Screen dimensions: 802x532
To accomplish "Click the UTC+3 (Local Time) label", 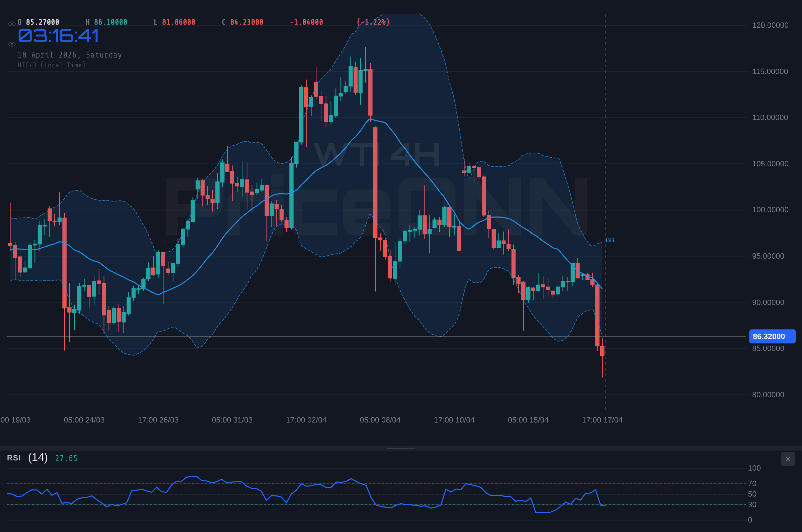I will (52, 65).
